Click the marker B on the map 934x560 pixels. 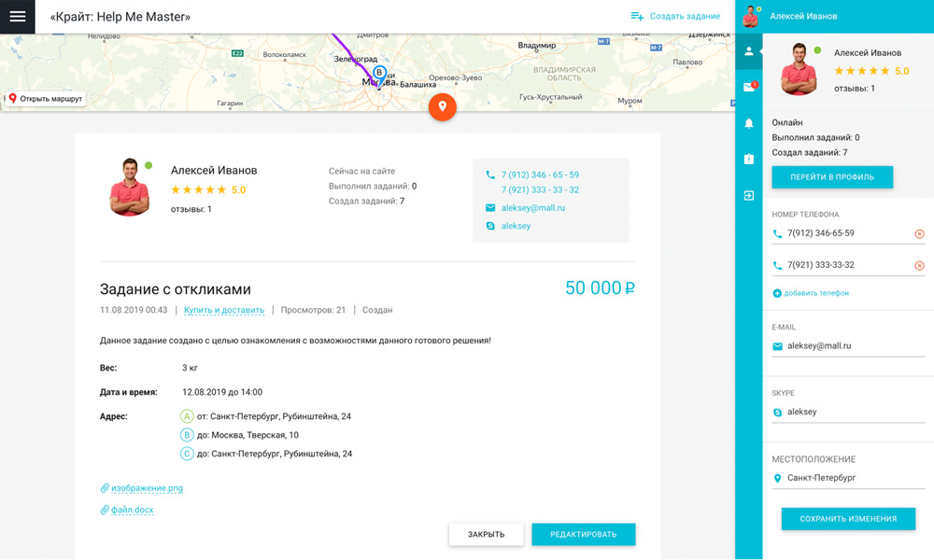379,72
